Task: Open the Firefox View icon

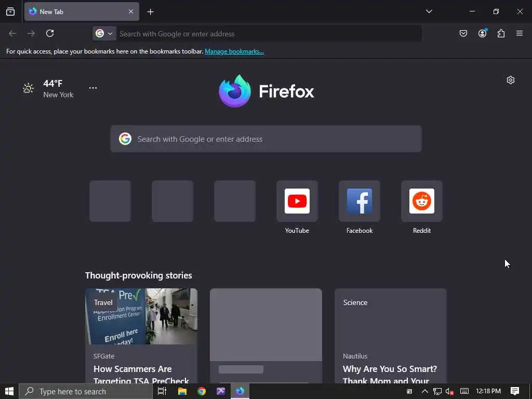Action: 10,11
